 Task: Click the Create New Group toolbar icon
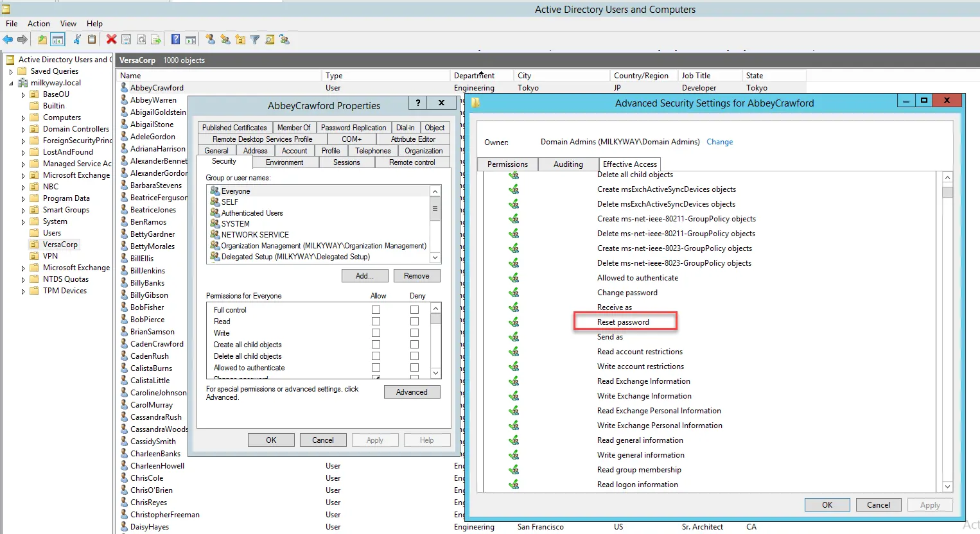click(225, 40)
